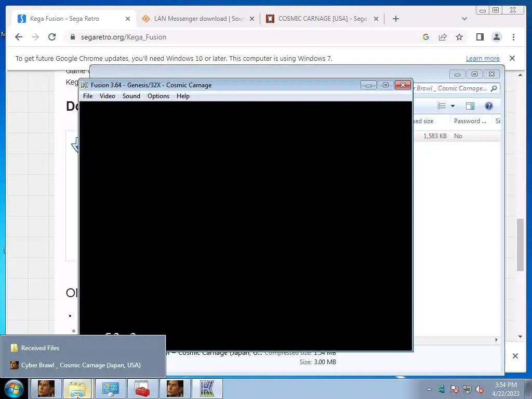Open Kega Fusion taskbar icon
Image resolution: width=532 pixels, height=399 pixels.
click(x=207, y=389)
